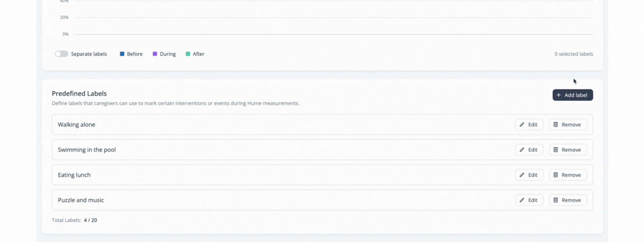Screen dimensions: 644x242
Task: Enable the Separate labels toggle
Action: point(61,54)
